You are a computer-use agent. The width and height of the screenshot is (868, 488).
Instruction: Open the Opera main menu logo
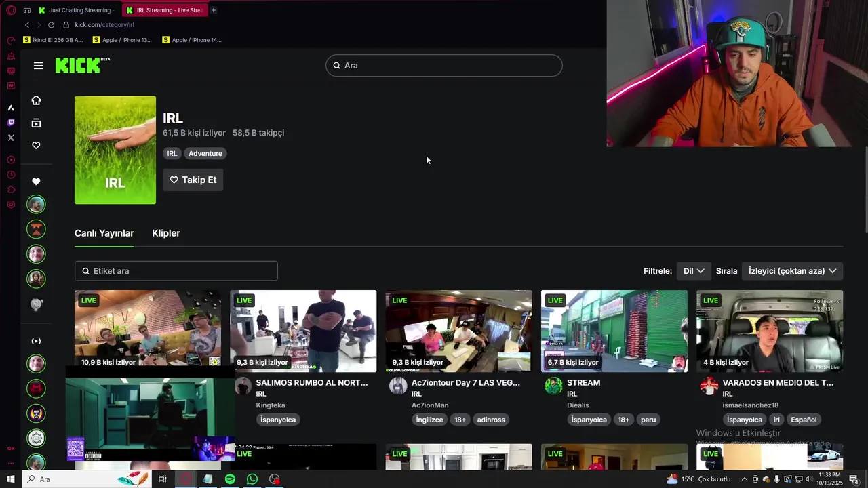(11, 10)
